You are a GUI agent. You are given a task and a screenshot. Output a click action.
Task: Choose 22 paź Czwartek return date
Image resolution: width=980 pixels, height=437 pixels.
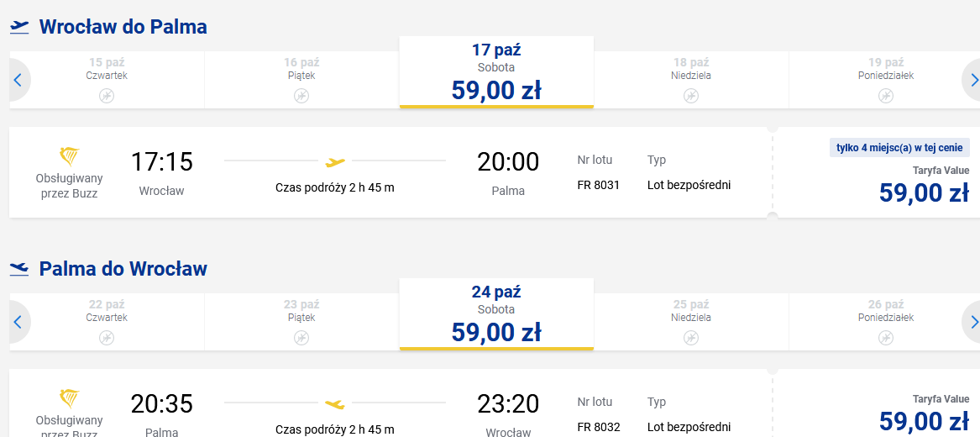(x=107, y=321)
